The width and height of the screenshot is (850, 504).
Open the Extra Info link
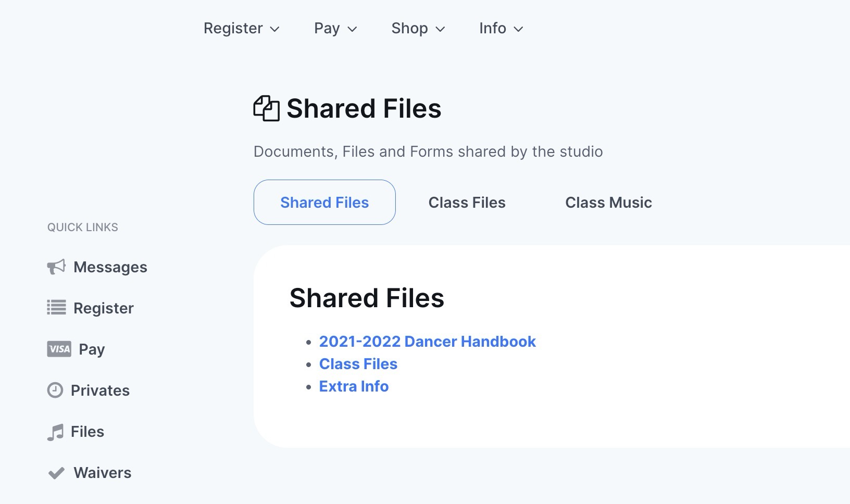click(x=354, y=386)
